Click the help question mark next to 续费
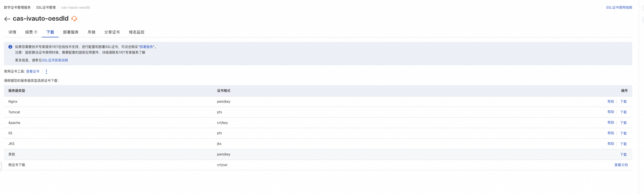The height and width of the screenshot is (194, 644). (36, 32)
